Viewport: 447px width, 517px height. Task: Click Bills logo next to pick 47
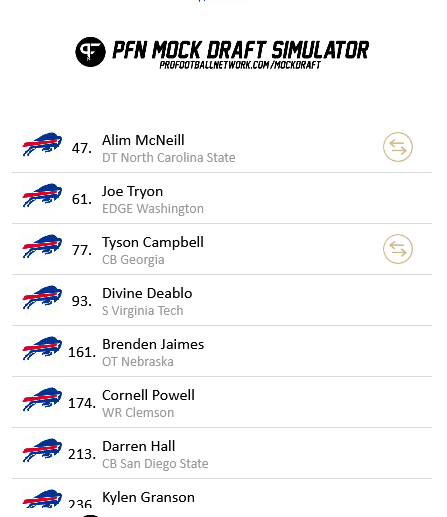(42, 144)
